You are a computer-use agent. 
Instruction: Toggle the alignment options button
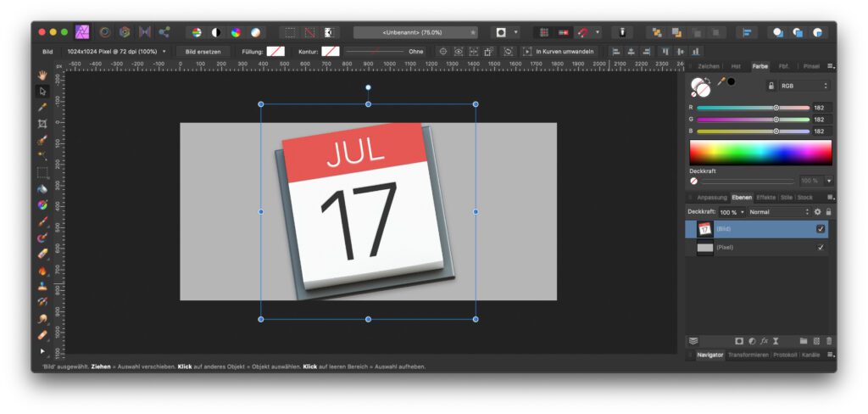pos(748,32)
